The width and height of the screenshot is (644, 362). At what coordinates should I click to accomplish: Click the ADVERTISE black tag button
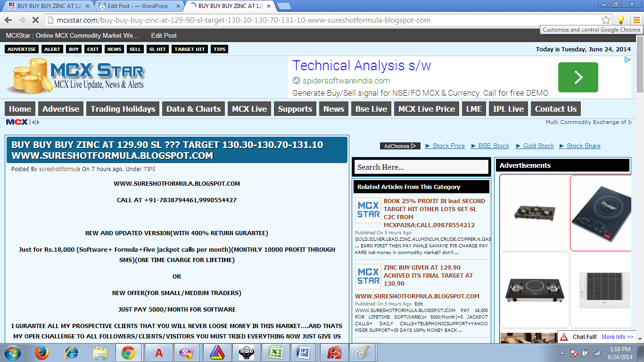pos(22,49)
